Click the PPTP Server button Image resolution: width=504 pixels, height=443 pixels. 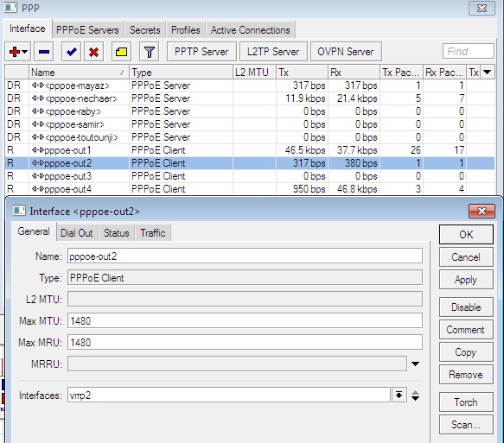pyautogui.click(x=201, y=51)
